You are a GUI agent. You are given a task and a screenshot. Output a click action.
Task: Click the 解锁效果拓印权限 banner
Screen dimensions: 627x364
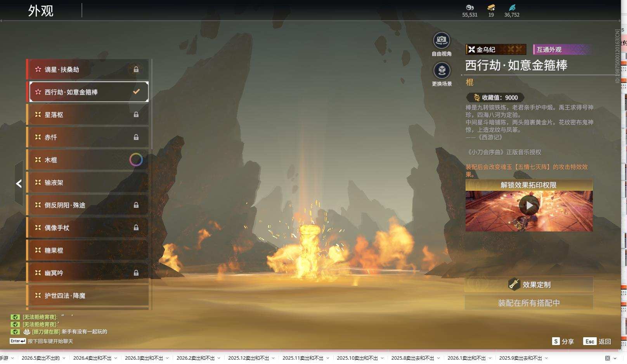point(529,185)
